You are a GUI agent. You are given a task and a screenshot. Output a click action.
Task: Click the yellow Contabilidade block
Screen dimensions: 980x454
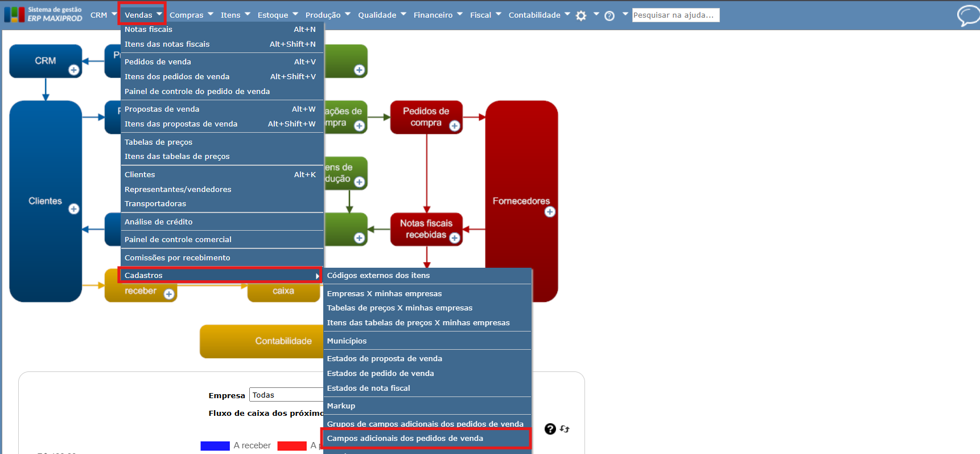(x=262, y=341)
